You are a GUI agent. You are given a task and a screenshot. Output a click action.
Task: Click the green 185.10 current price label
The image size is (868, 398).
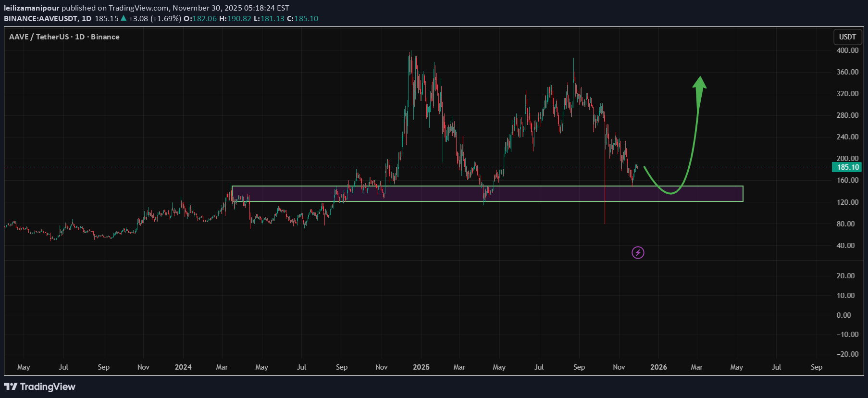click(x=847, y=167)
